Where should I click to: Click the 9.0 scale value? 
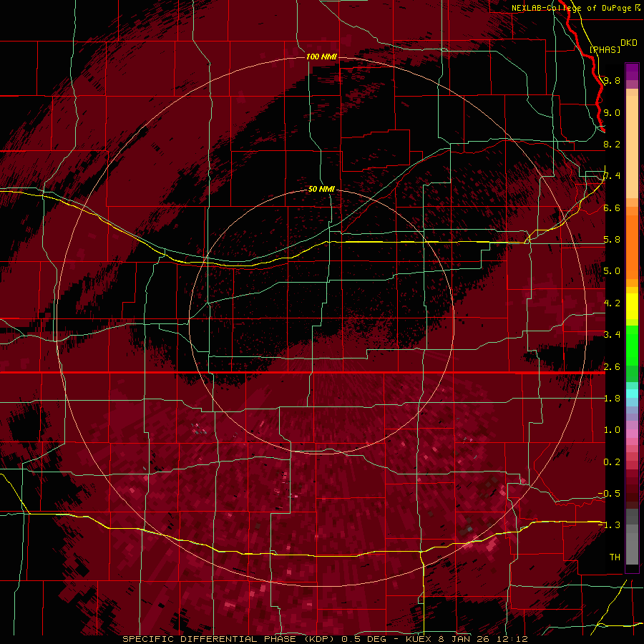coord(612,112)
